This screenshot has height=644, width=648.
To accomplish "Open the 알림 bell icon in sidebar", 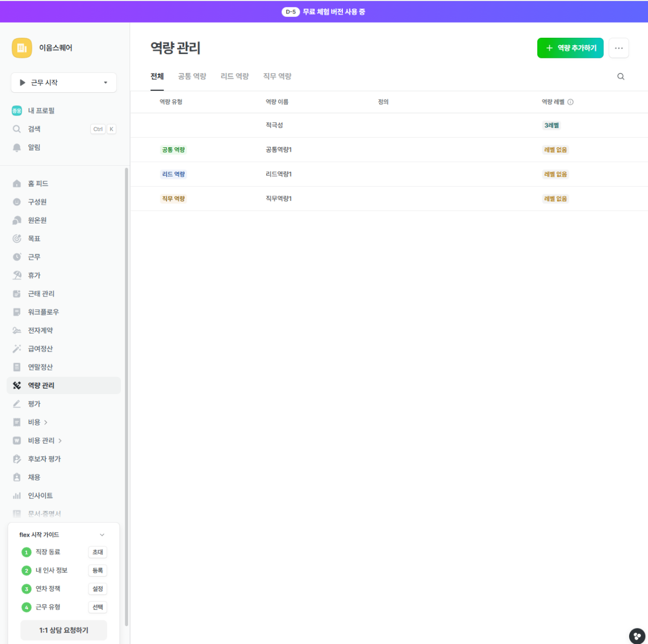I will coord(17,147).
